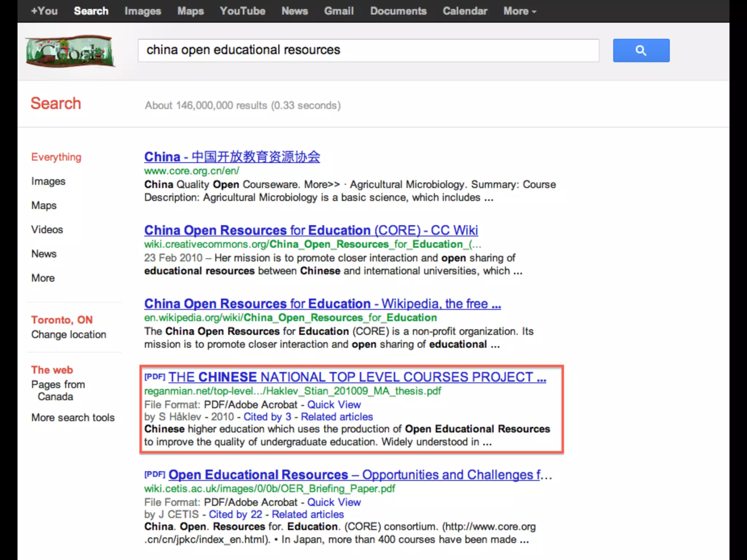Viewport: 747px width, 560px height.
Task: Expand More in left sidebar filters
Action: click(43, 278)
